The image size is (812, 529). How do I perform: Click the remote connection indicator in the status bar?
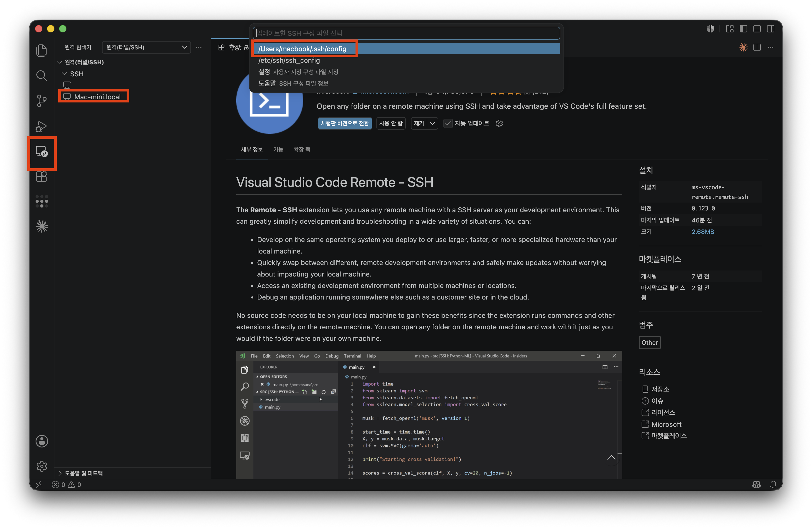pos(39,484)
